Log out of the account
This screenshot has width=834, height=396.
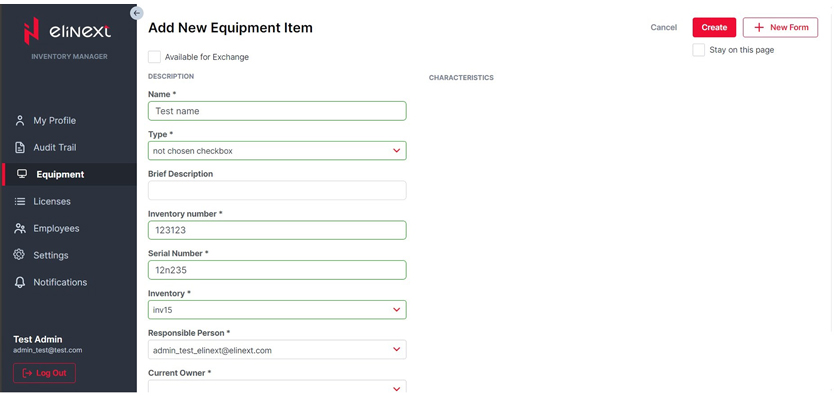coord(44,373)
